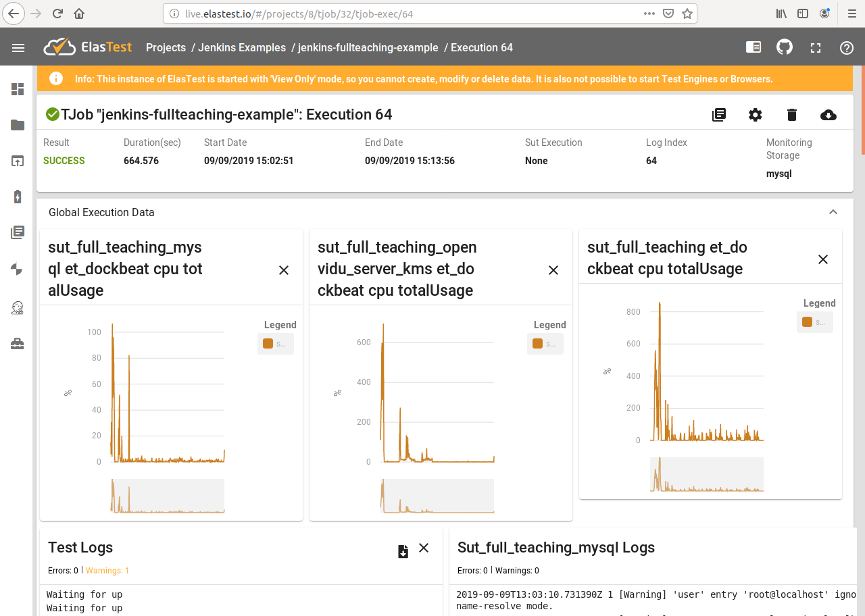Image resolution: width=865 pixels, height=616 pixels.
Task: Open Projects folder icon in sidebar
Action: coord(18,125)
